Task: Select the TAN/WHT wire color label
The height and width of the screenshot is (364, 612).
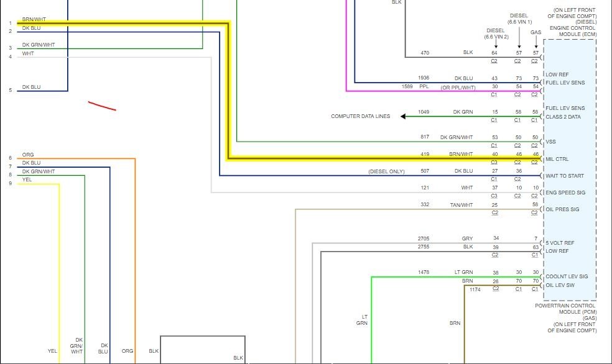Action: (461, 205)
